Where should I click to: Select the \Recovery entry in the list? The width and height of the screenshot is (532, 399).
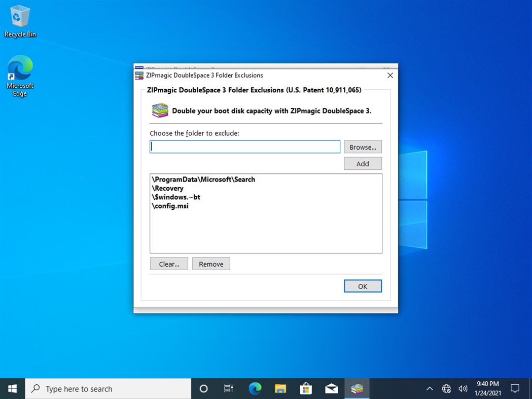[x=167, y=188]
